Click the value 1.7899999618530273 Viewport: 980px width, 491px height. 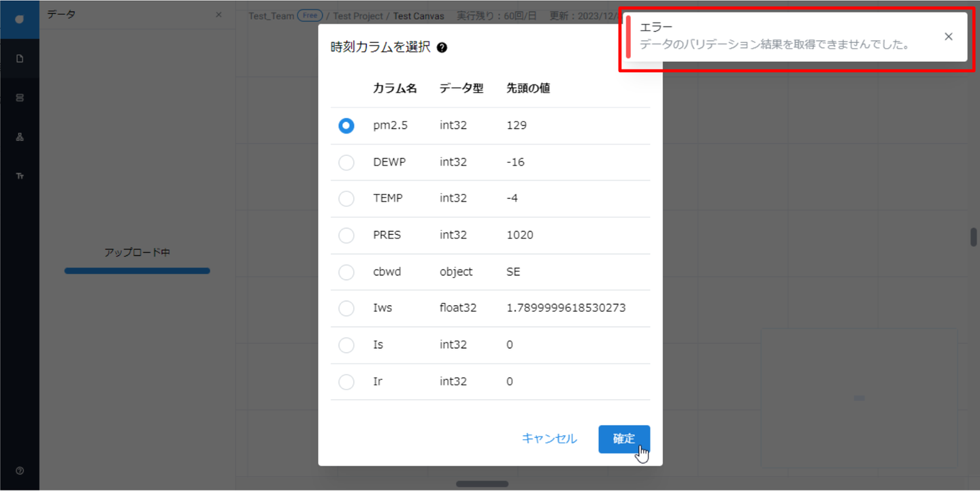coord(566,308)
